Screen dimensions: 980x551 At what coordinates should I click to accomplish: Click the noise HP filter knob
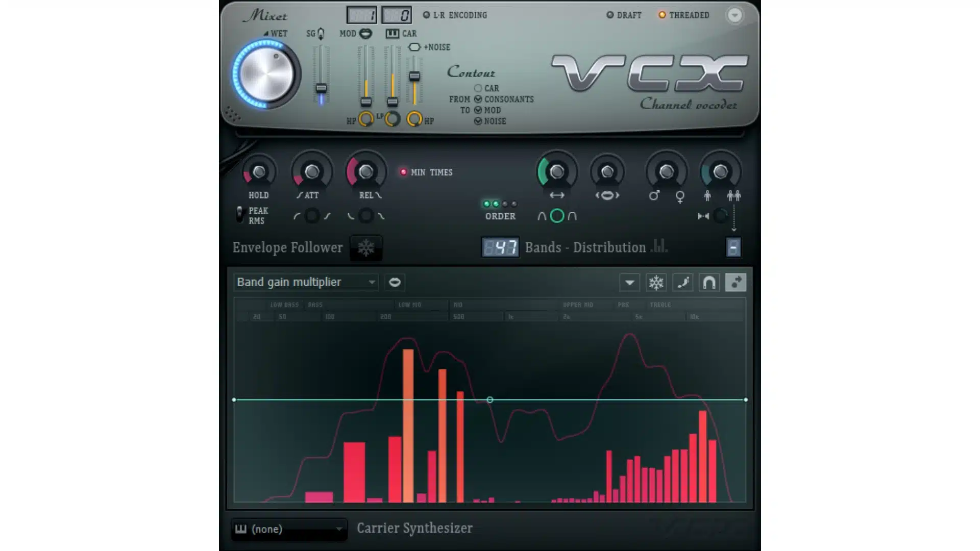coord(414,119)
